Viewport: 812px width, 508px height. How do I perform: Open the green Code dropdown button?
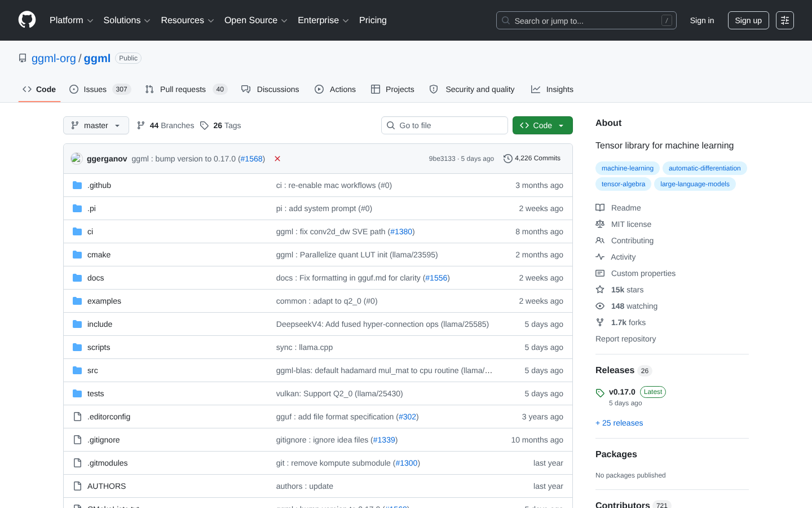(x=542, y=125)
